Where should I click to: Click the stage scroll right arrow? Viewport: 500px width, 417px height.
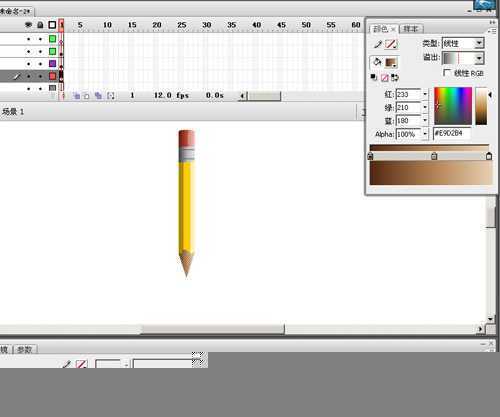point(480,329)
